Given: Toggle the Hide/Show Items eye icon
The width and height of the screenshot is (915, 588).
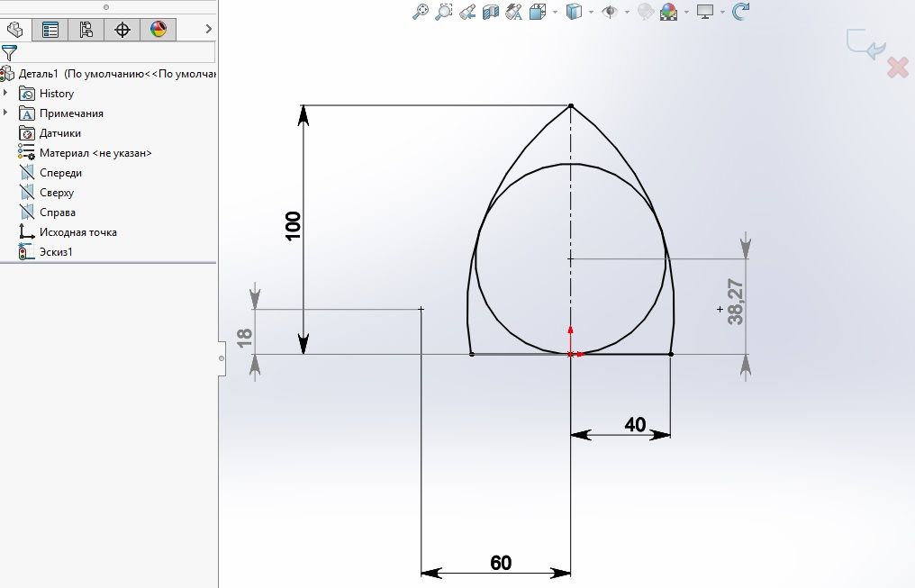Looking at the screenshot, I should click(610, 12).
